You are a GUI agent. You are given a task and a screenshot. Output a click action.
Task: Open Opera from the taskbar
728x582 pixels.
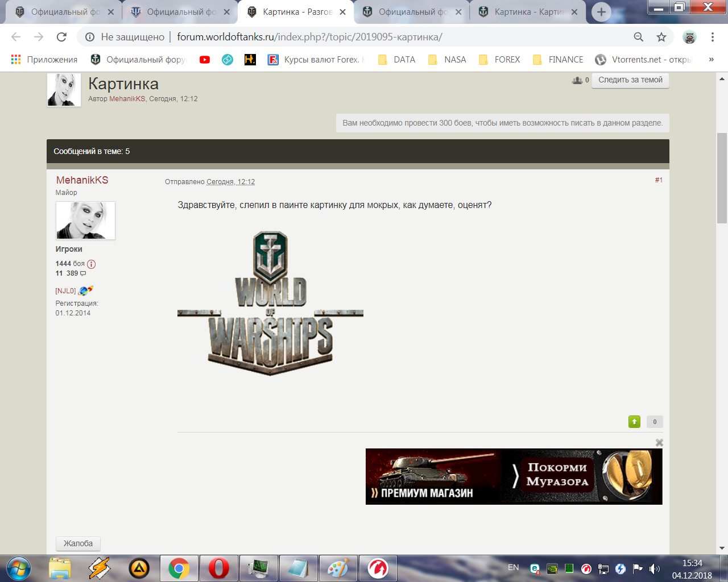coord(218,568)
